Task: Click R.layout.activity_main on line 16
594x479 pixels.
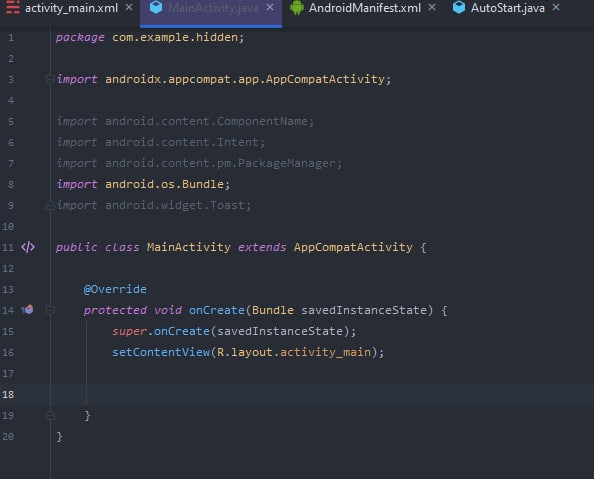Action: (x=294, y=352)
